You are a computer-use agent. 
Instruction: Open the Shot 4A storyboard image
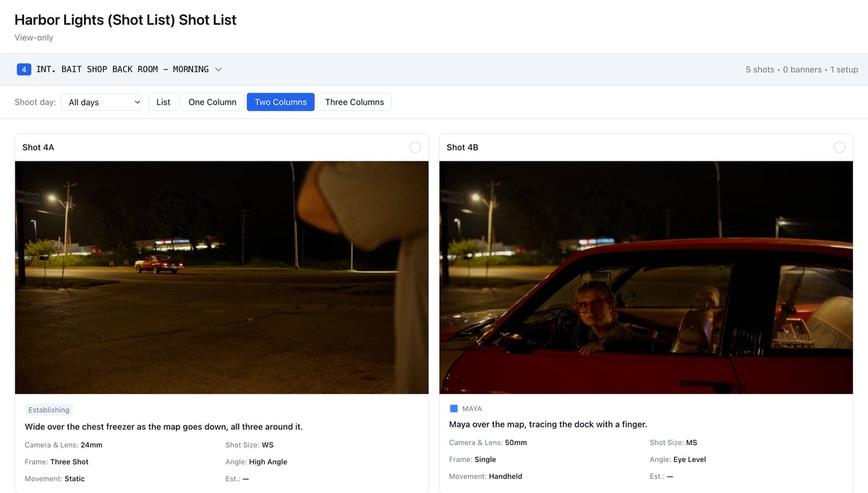click(x=221, y=277)
